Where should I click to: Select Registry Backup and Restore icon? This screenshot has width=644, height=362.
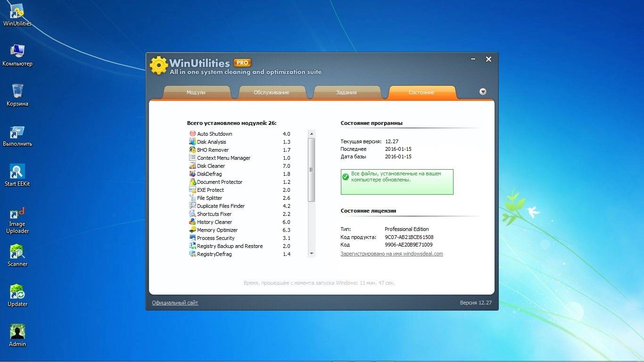192,246
